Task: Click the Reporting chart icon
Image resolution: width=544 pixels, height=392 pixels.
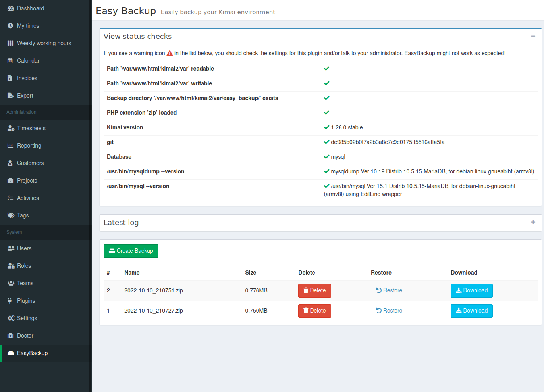Action: coord(11,146)
